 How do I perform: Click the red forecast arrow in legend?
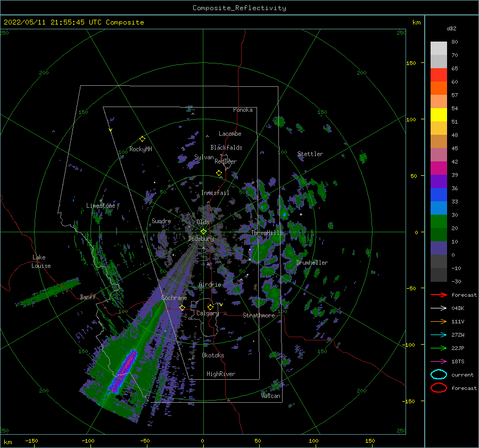[x=439, y=295]
